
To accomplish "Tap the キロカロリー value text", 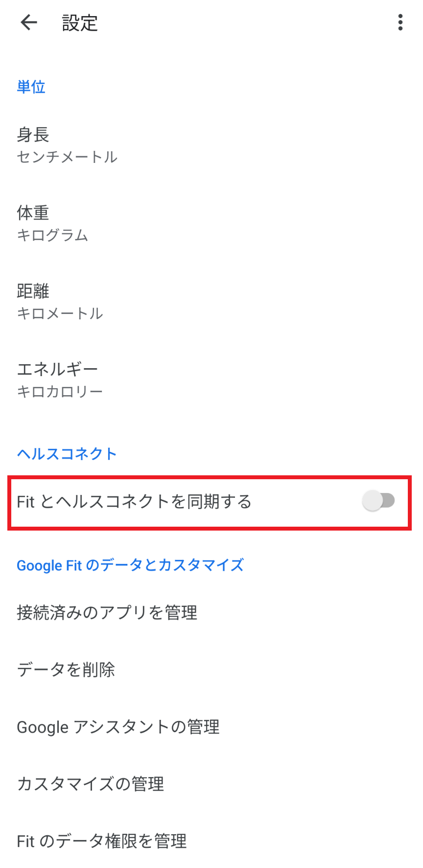I will click(60, 392).
